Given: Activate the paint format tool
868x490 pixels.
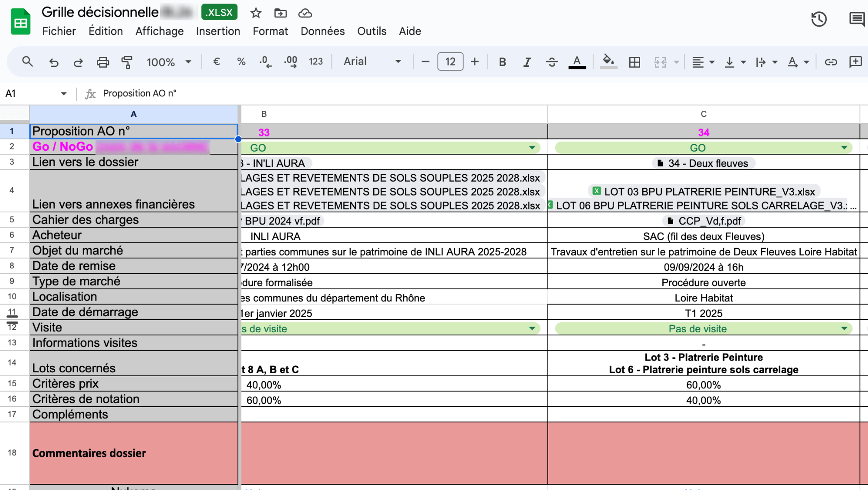Looking at the screenshot, I should tap(127, 62).
